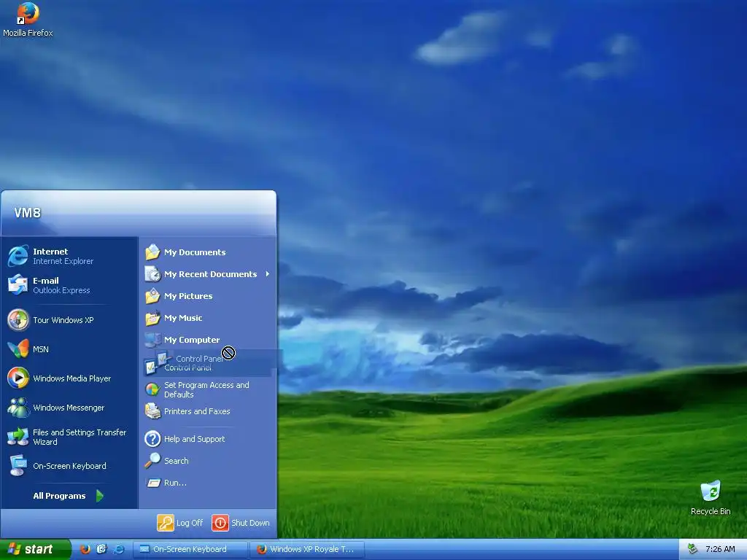
Task: Choose the Search menu entry
Action: (x=207, y=461)
